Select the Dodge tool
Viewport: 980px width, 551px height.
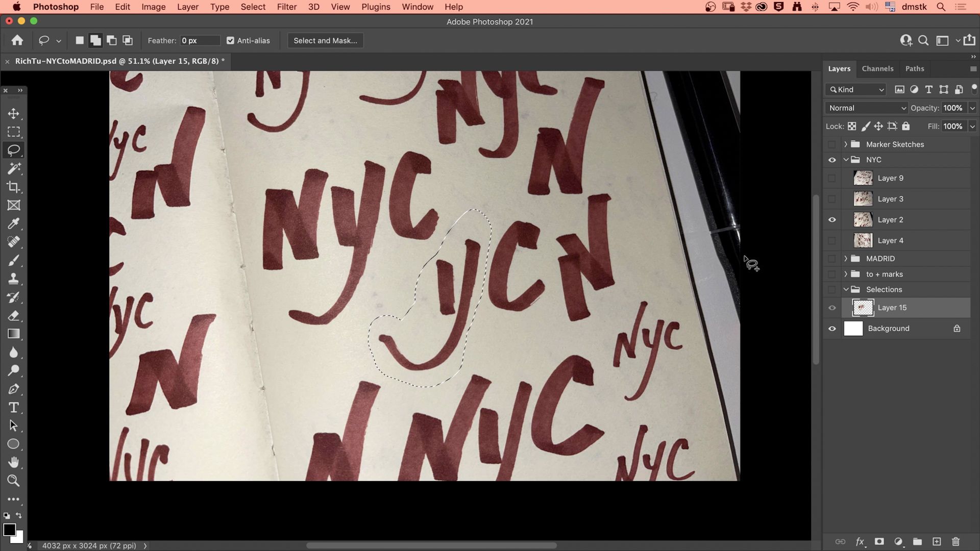14,370
